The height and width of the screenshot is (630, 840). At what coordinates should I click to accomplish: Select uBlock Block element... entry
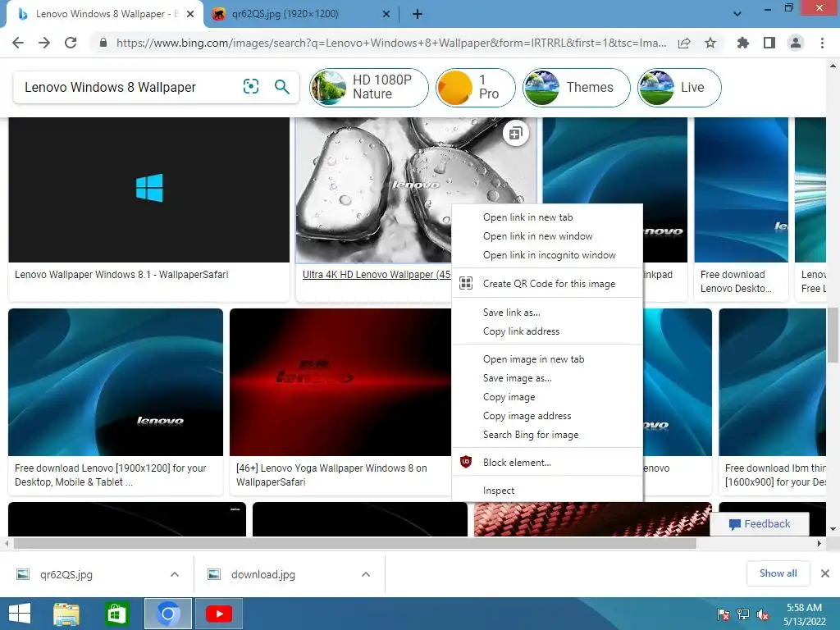547,463
